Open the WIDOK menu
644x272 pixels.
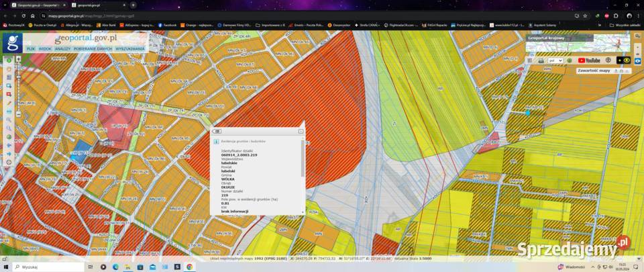click(x=45, y=48)
